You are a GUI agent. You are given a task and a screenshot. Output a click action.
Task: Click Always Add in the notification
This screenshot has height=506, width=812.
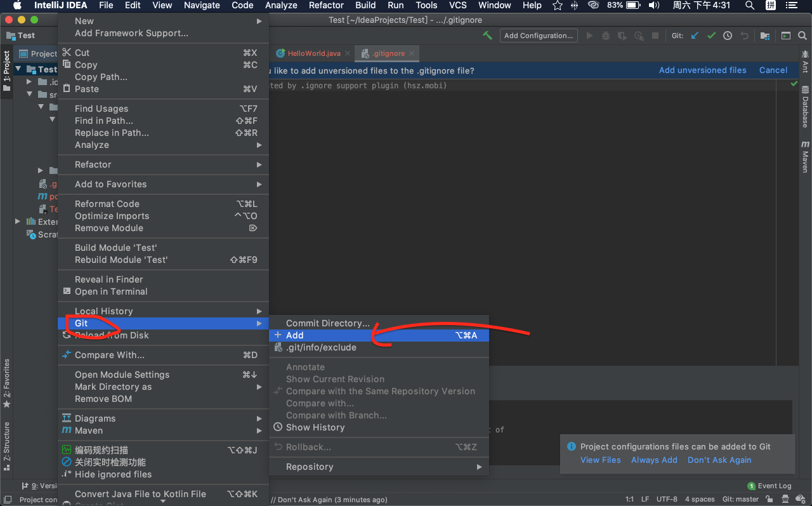tap(654, 460)
